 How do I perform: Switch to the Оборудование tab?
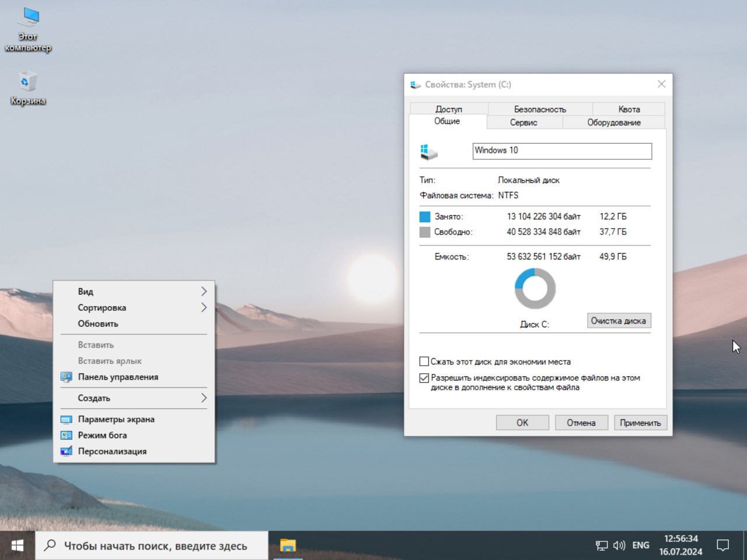(614, 123)
